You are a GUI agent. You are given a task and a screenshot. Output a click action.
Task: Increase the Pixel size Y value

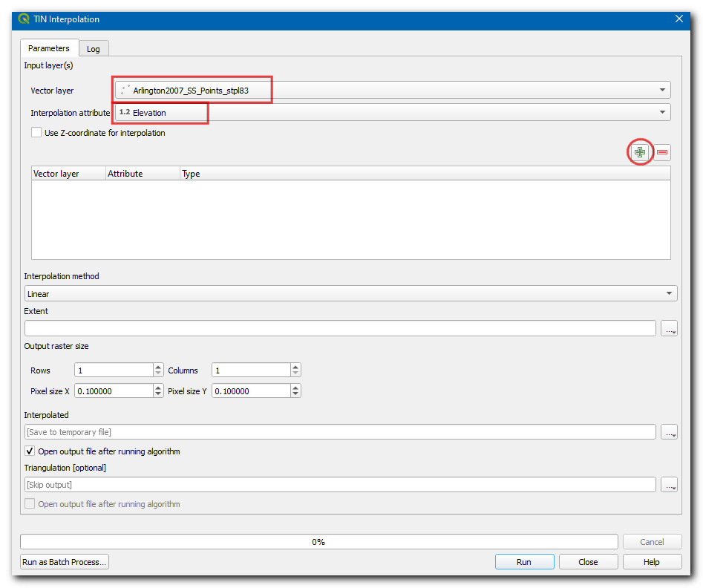(x=295, y=388)
